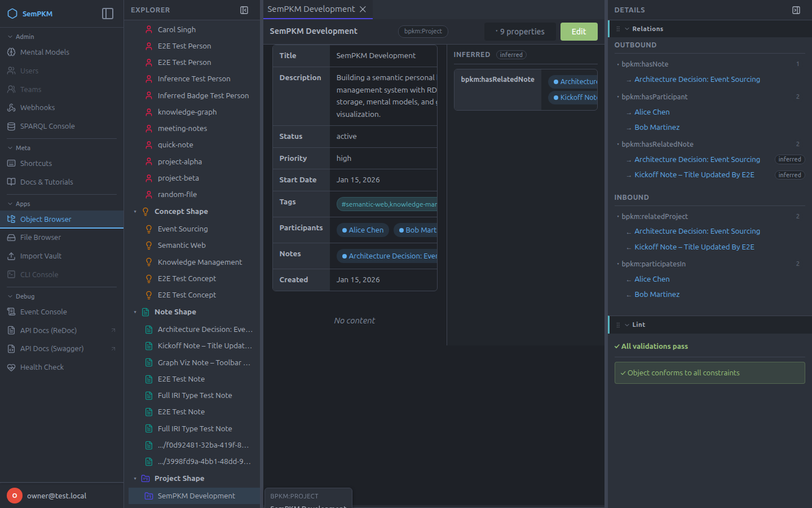Collapse the Project Shape tree group
The width and height of the screenshot is (812, 508).
pyautogui.click(x=135, y=479)
